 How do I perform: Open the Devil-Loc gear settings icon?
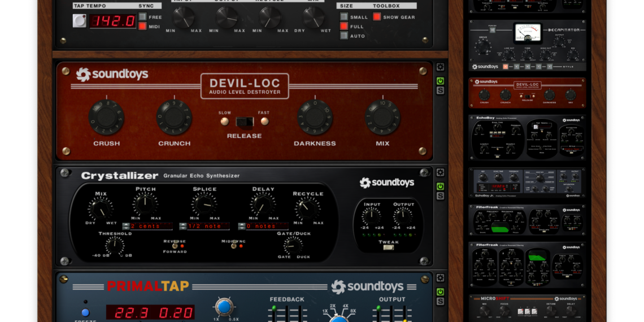(x=440, y=67)
